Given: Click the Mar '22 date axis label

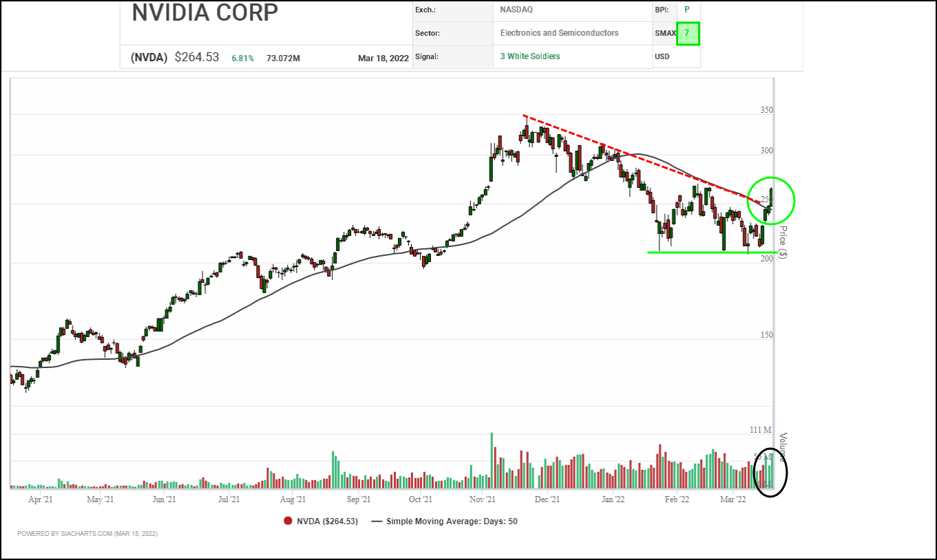Looking at the screenshot, I should pyautogui.click(x=733, y=499).
